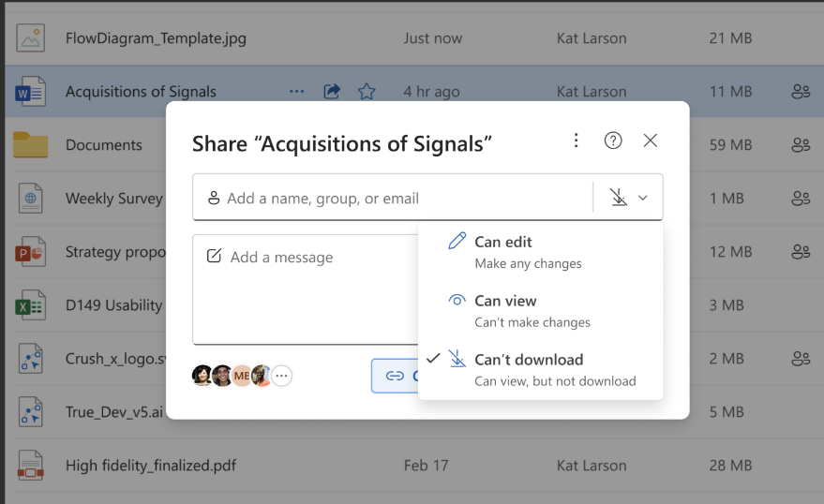Open more actions ellipsis for Acquisitions of Signals

coord(297,92)
